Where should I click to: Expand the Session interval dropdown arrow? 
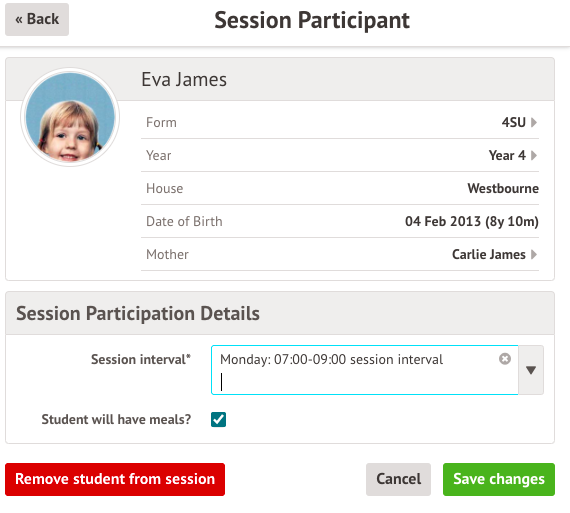[x=531, y=370]
